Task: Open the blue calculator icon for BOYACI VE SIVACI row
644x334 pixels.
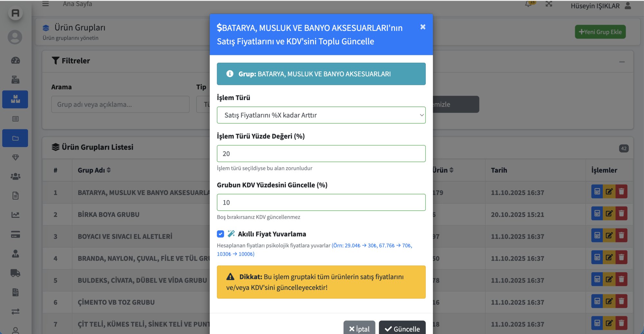Action: click(x=597, y=235)
